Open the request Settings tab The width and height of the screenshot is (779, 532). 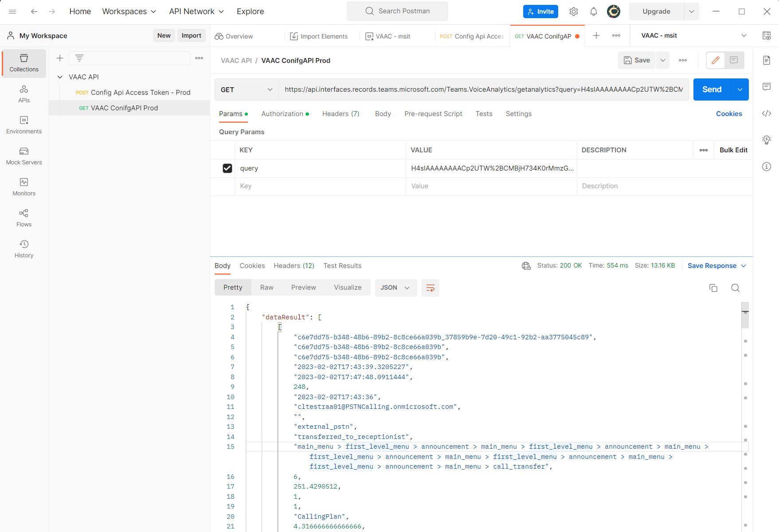[519, 114]
